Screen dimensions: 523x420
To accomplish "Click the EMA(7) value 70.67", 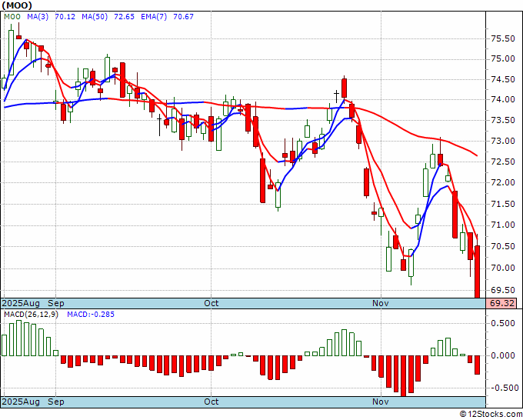I will click(x=183, y=17).
